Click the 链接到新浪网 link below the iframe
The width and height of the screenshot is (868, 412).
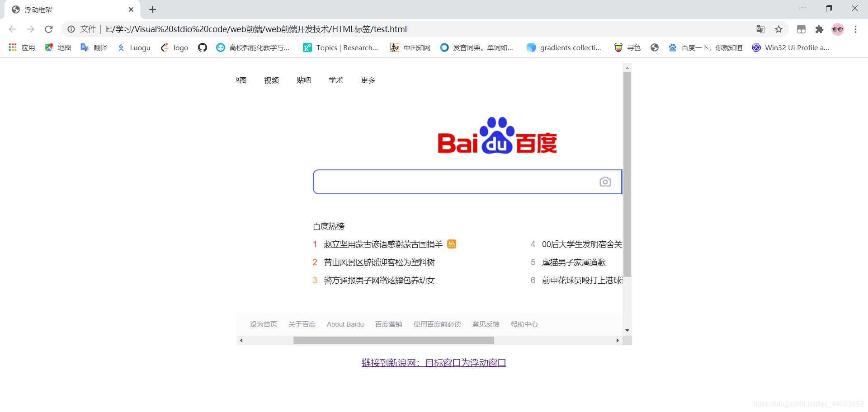point(434,363)
